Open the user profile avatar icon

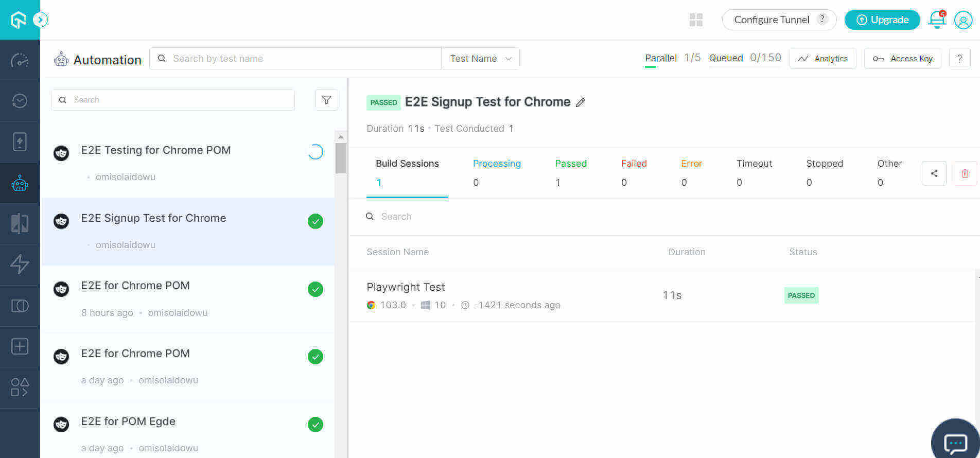pyautogui.click(x=963, y=20)
